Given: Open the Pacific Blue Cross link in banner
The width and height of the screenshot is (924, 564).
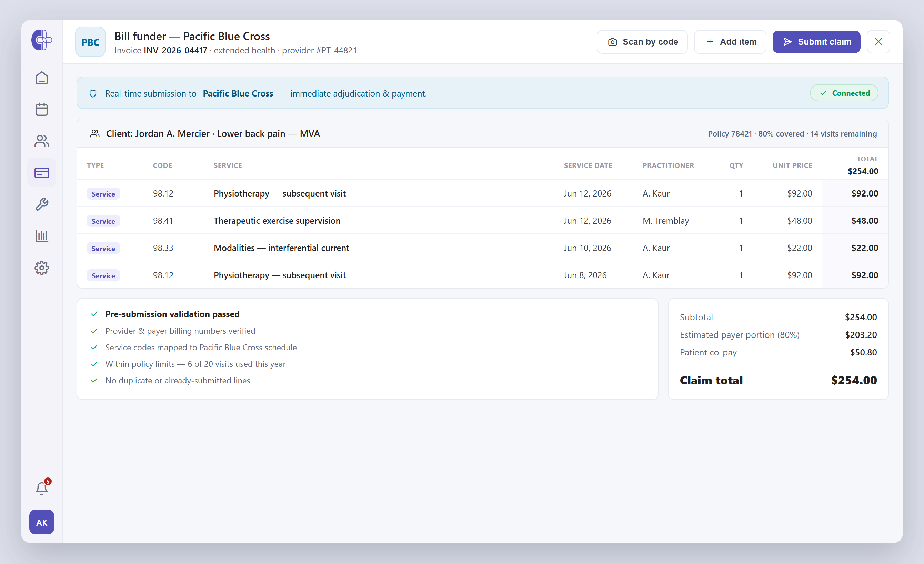Looking at the screenshot, I should 238,93.
